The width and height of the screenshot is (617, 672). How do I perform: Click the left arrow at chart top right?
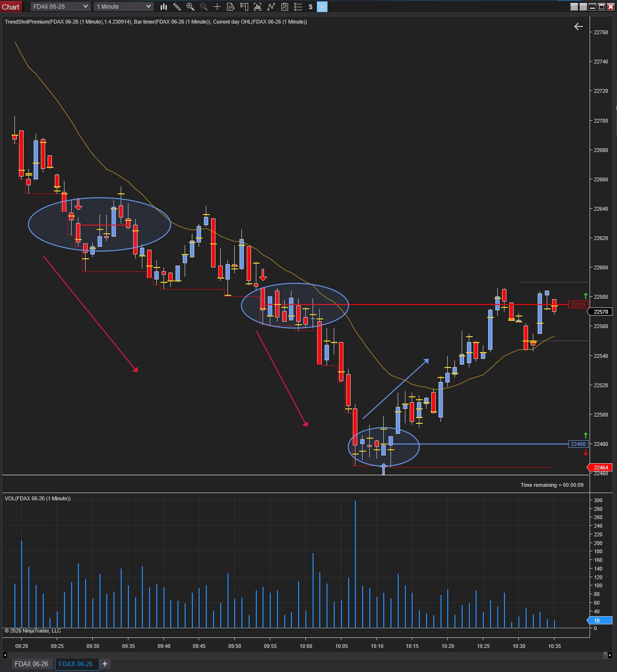pyautogui.click(x=579, y=26)
